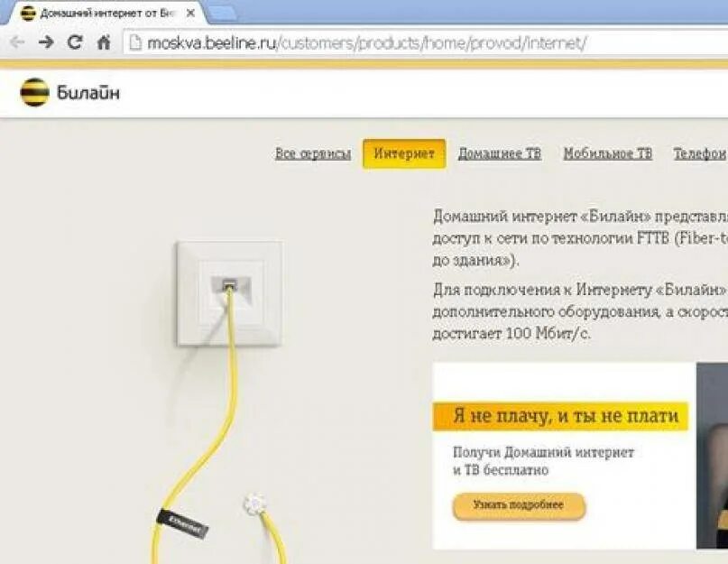728x564 pixels.
Task: Open the Домашнее ТВ section
Action: [500, 153]
